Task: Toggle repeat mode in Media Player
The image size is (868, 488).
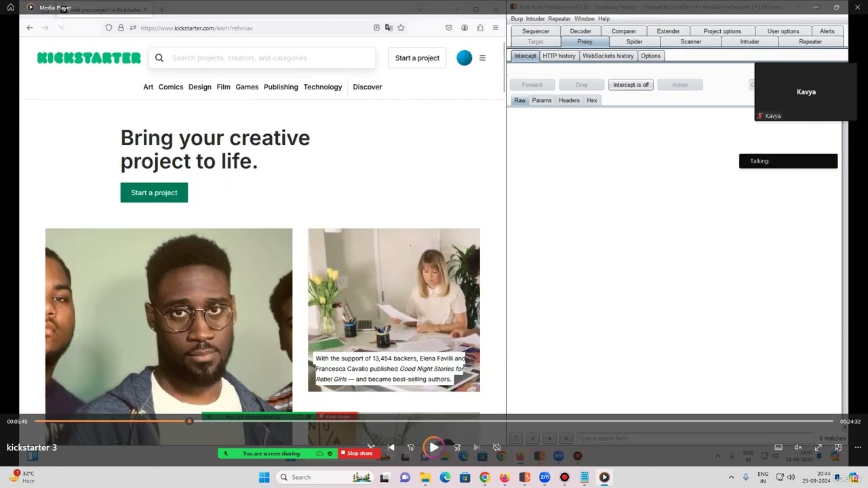Action: (x=497, y=447)
